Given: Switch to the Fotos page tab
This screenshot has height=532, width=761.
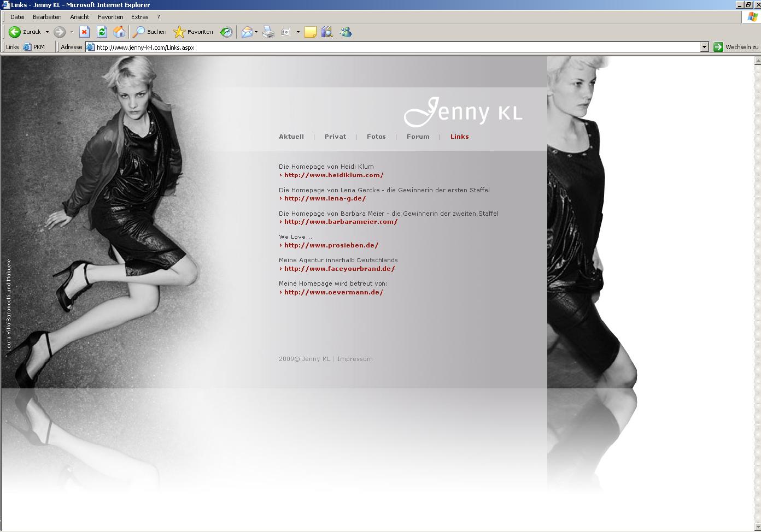Looking at the screenshot, I should tap(376, 137).
